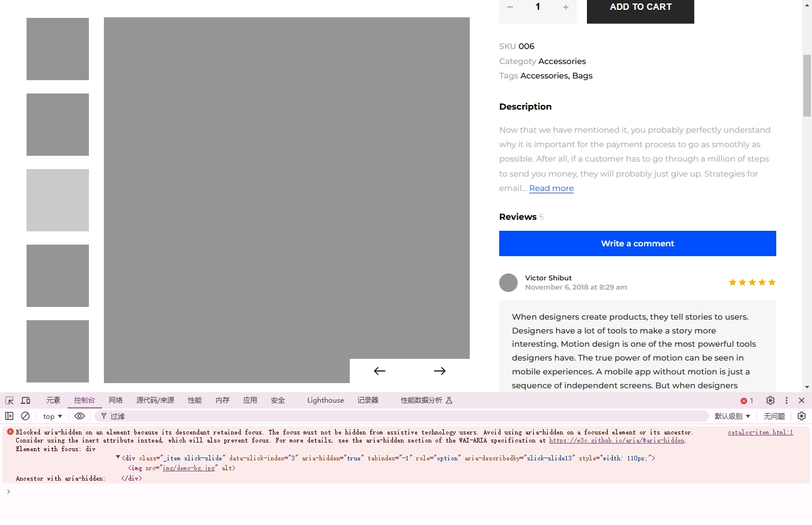Viewport: 812px width, 525px height.
Task: Open DevTools more options kebab menu
Action: 786,400
